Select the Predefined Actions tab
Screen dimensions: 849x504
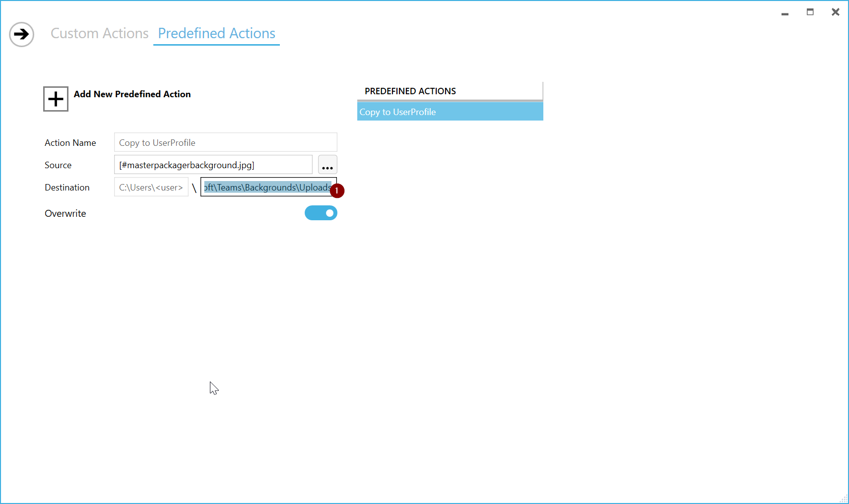pos(217,33)
